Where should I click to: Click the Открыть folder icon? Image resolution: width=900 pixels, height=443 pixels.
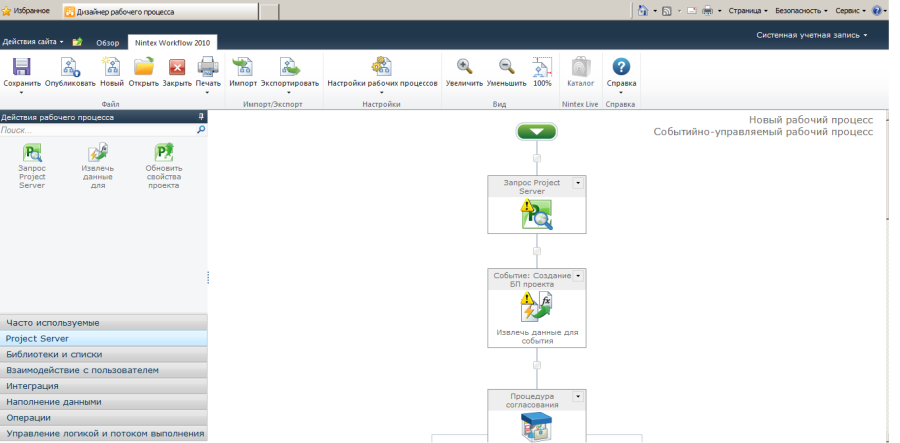point(143,67)
